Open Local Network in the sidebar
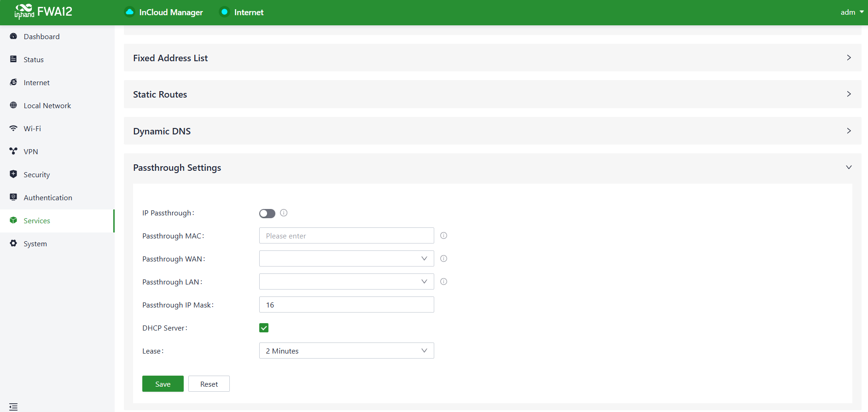The height and width of the screenshot is (412, 868). (x=47, y=105)
